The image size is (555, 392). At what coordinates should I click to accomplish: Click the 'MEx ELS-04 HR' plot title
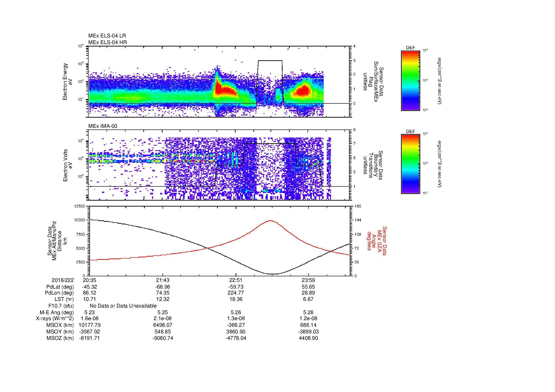(x=107, y=42)
